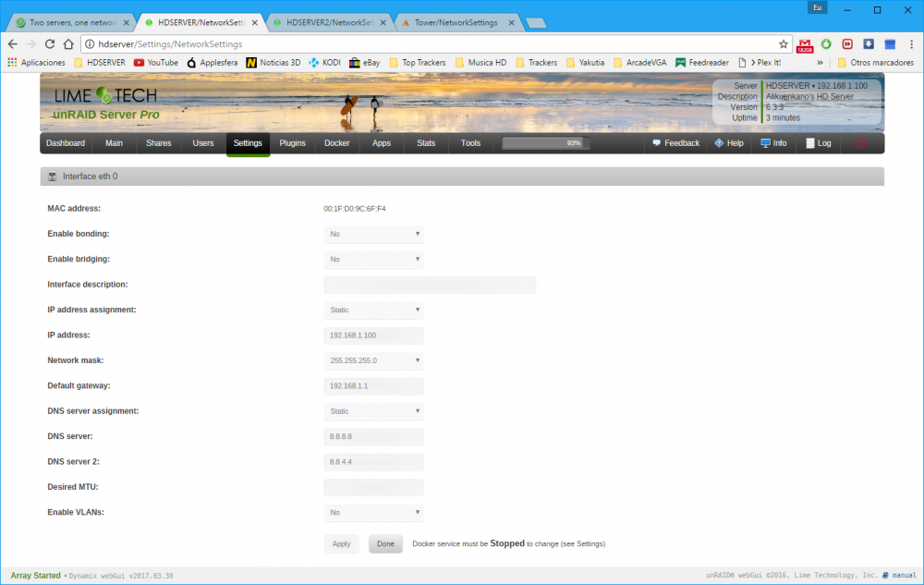Open the Shares tab
The width and height of the screenshot is (924, 585).
click(159, 143)
